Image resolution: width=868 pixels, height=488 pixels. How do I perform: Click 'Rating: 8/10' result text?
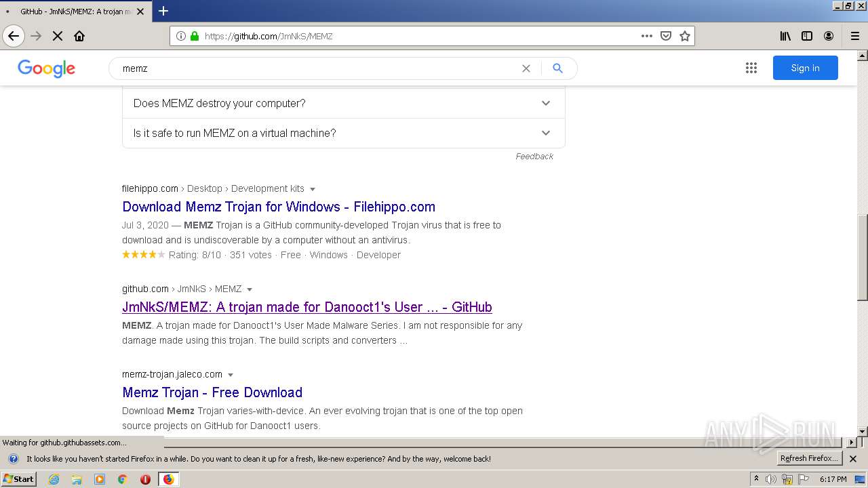[195, 255]
